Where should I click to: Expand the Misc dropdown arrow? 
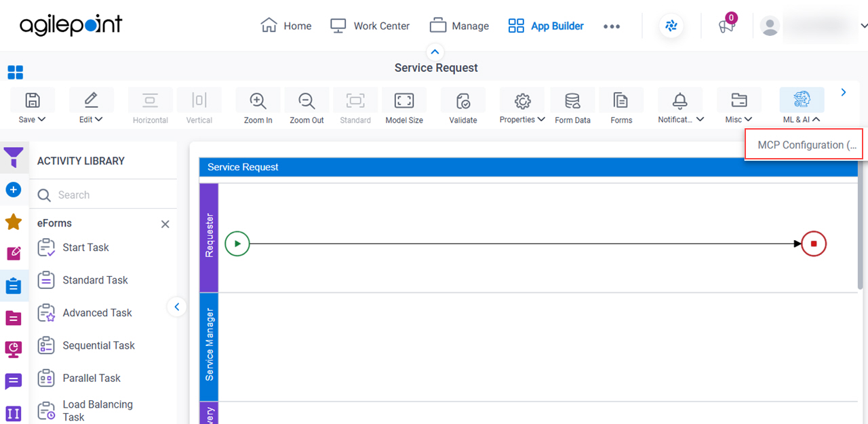pos(748,119)
